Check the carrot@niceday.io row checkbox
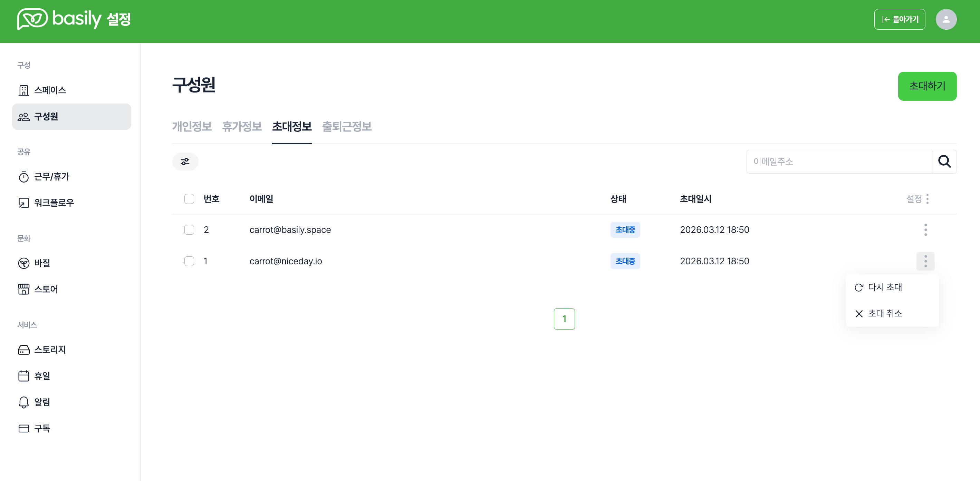The image size is (980, 481). [x=189, y=261]
